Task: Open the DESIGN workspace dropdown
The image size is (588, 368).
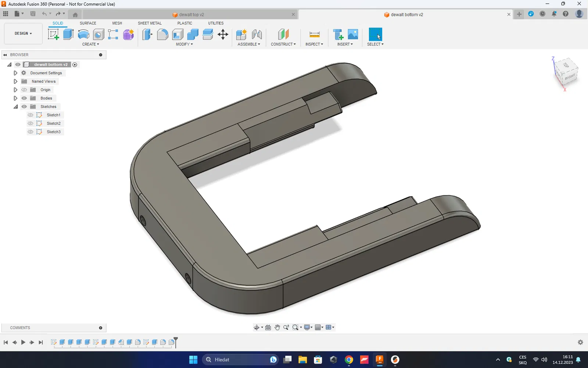Action: 23,33
